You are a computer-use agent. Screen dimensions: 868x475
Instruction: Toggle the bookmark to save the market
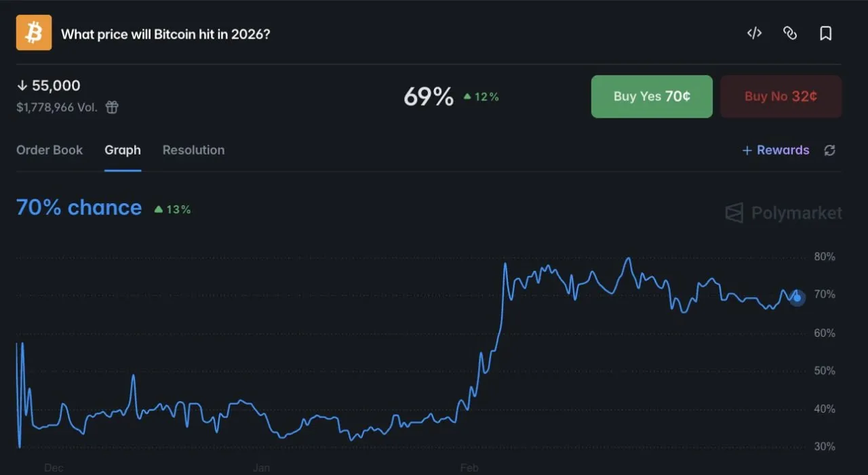coord(825,33)
